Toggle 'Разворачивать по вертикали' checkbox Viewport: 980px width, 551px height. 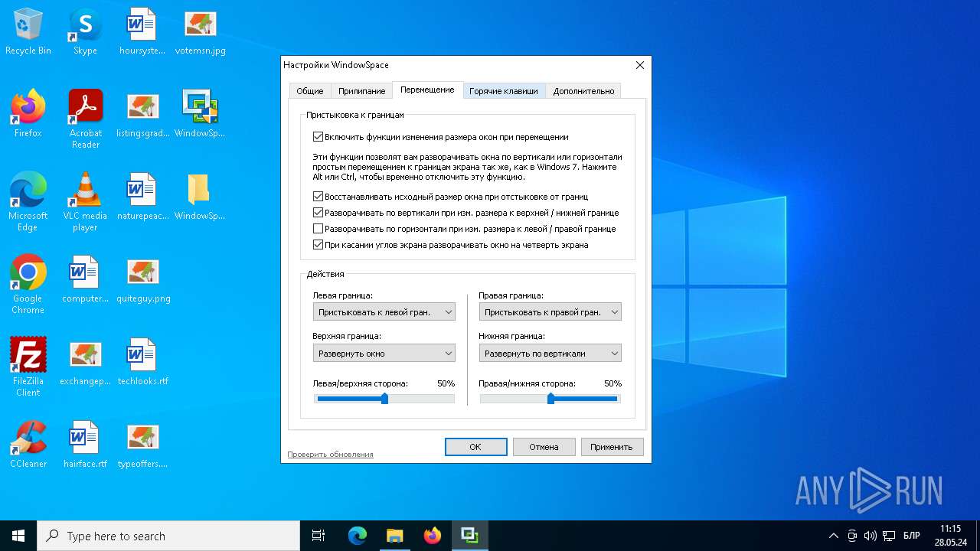tap(318, 213)
